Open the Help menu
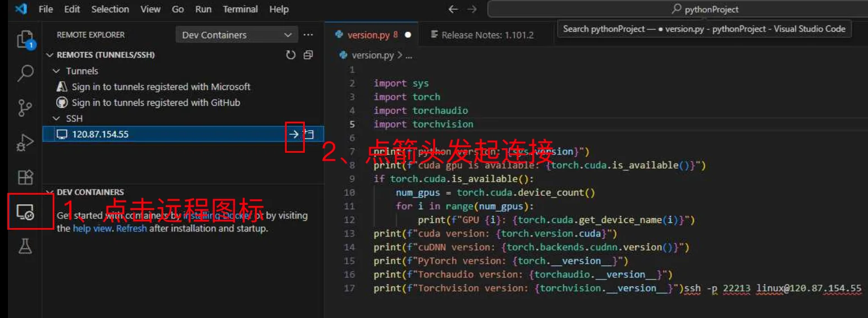The image size is (868, 318). click(279, 9)
